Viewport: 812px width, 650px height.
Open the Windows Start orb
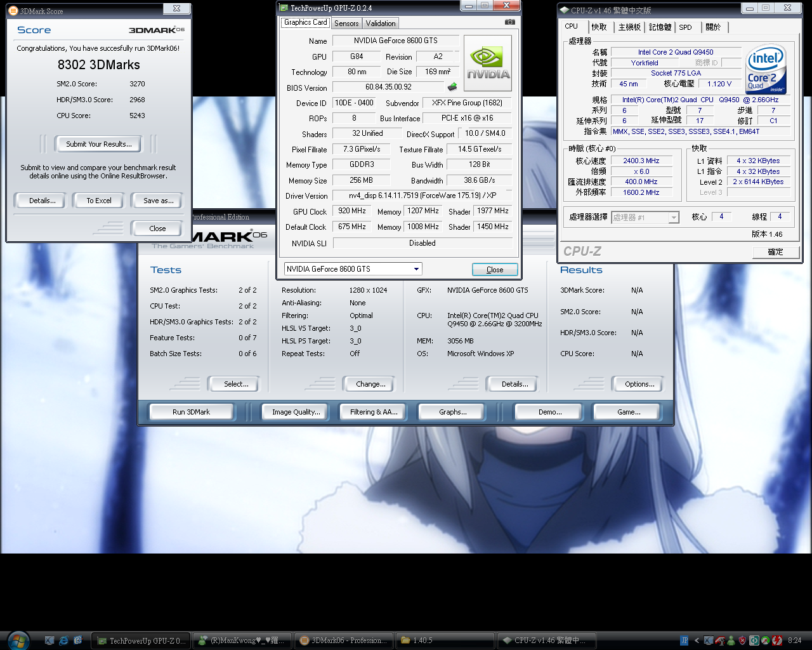(x=18, y=640)
